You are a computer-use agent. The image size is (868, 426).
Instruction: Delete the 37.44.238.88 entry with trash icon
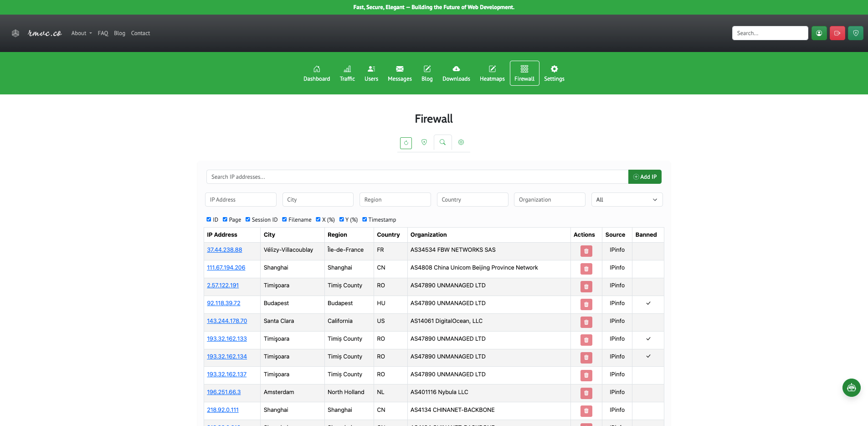[x=586, y=251]
